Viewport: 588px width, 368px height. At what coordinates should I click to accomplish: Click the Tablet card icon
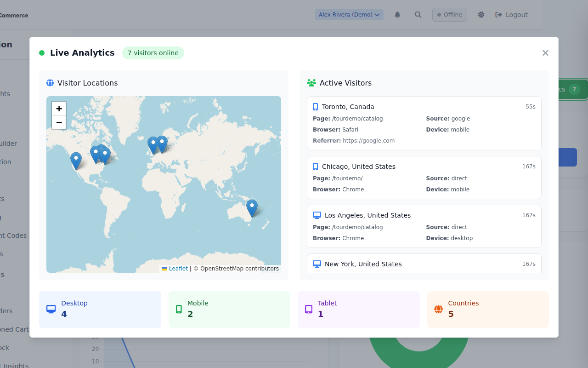(309, 309)
